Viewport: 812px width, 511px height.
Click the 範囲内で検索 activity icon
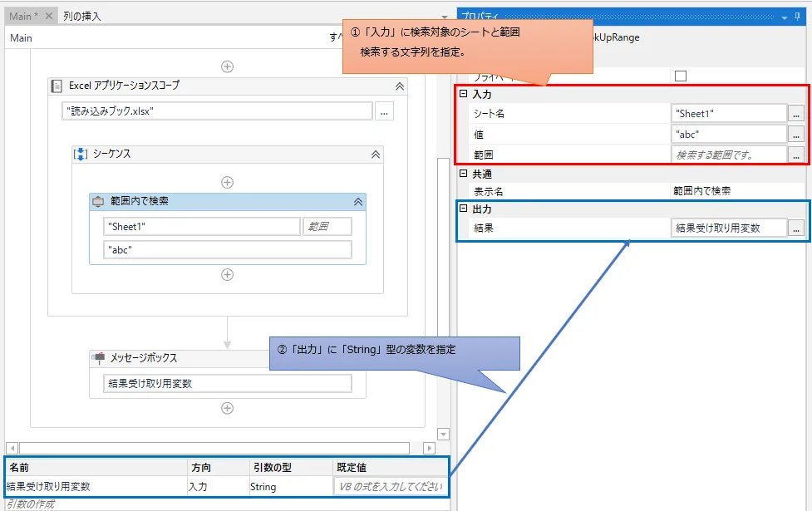click(100, 199)
